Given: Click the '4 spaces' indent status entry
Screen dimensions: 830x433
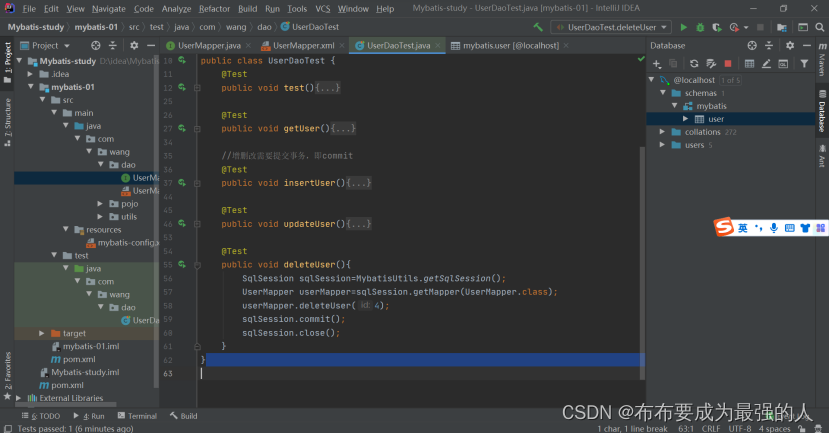Looking at the screenshot, I should tap(774, 428).
